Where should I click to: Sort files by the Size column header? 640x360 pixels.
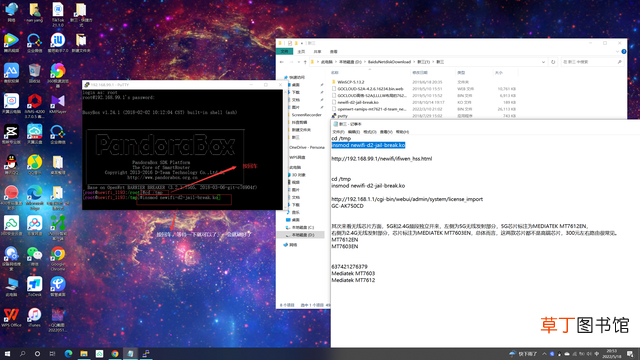[x=498, y=73]
